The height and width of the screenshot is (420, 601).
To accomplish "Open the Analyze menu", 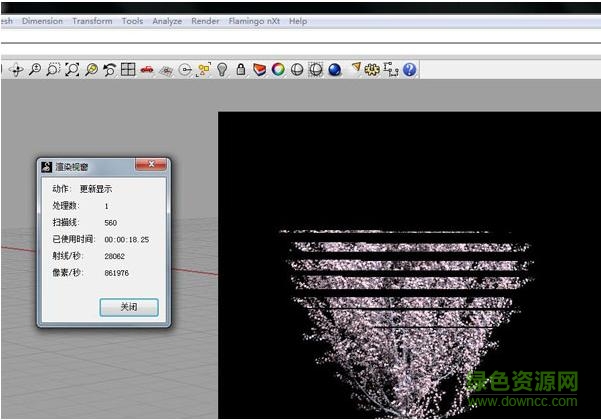I will point(167,21).
